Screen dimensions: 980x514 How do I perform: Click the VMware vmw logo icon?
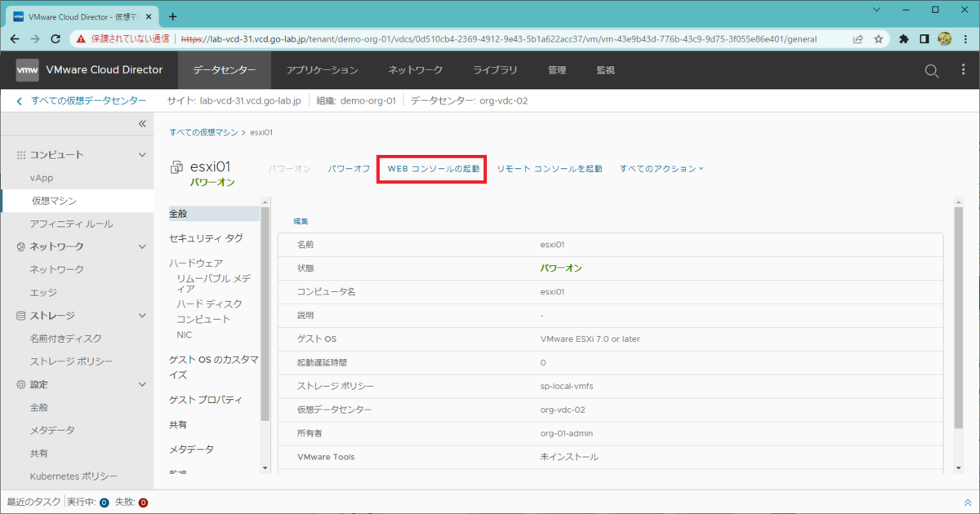point(27,70)
